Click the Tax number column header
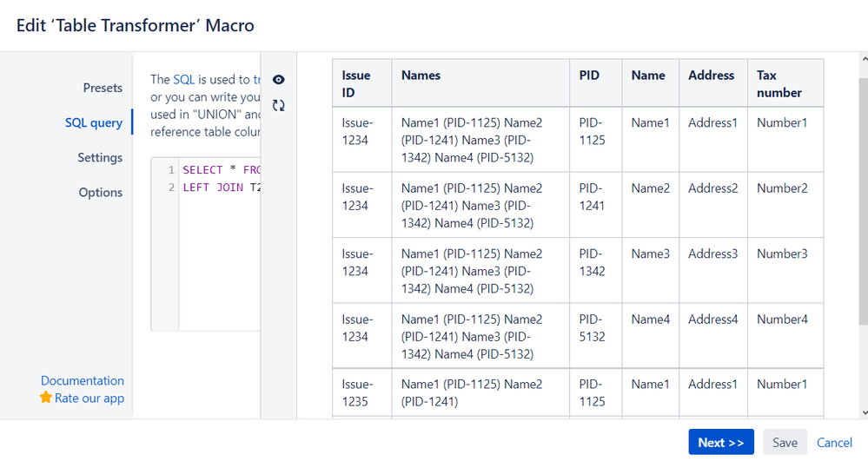 779,83
